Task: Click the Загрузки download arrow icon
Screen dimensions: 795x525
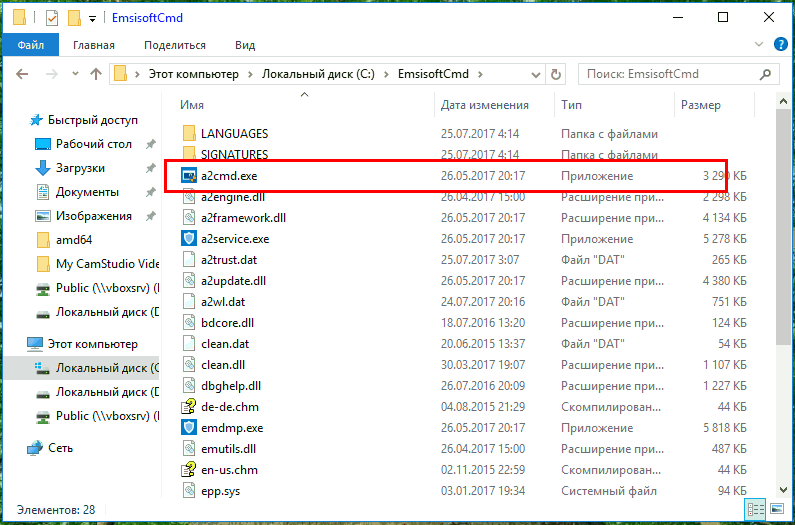Action: pos(43,168)
